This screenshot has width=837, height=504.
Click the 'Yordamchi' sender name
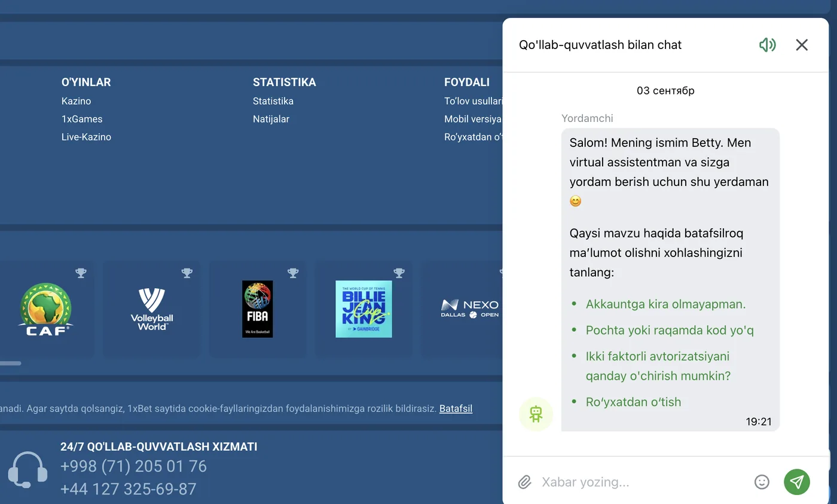(587, 118)
